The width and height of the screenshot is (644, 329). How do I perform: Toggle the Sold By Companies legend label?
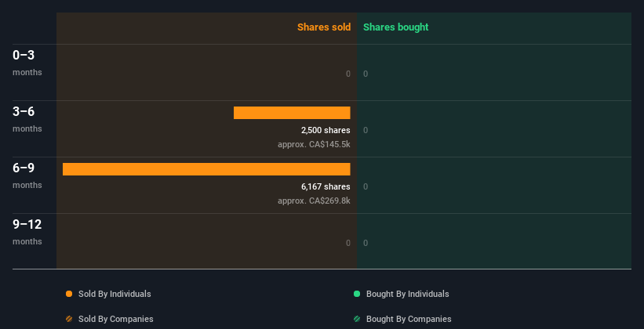115,319
